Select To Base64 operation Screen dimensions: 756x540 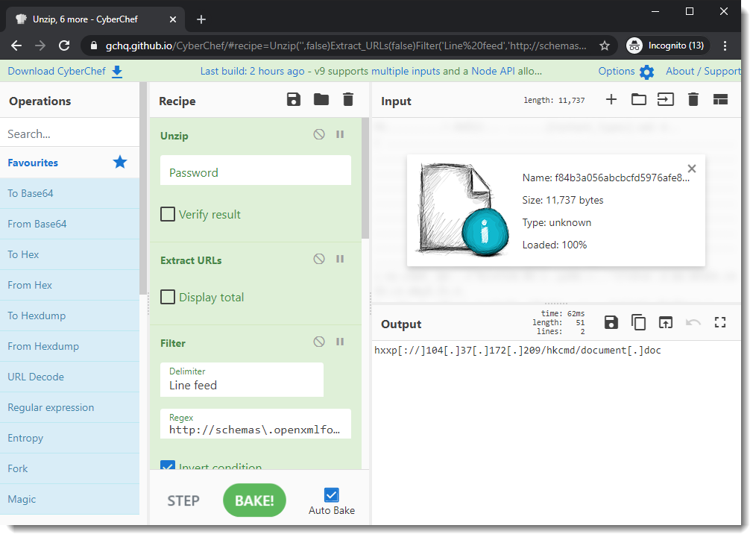(x=69, y=193)
